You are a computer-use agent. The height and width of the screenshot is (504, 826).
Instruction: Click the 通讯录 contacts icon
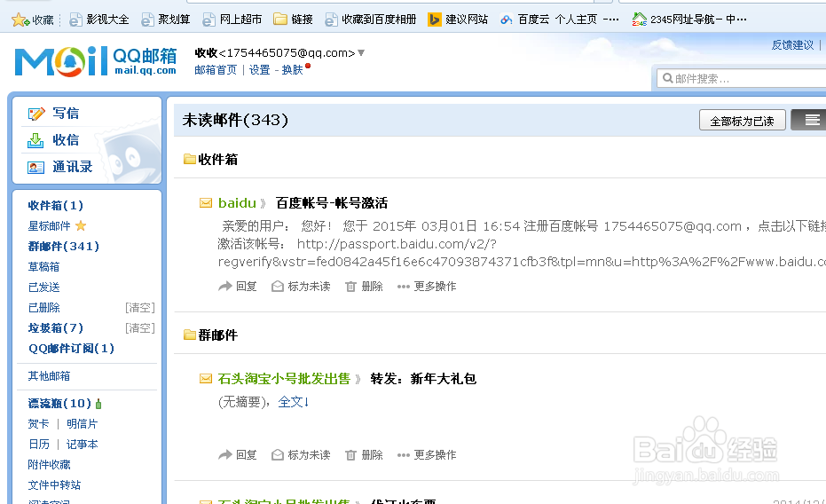(x=35, y=168)
